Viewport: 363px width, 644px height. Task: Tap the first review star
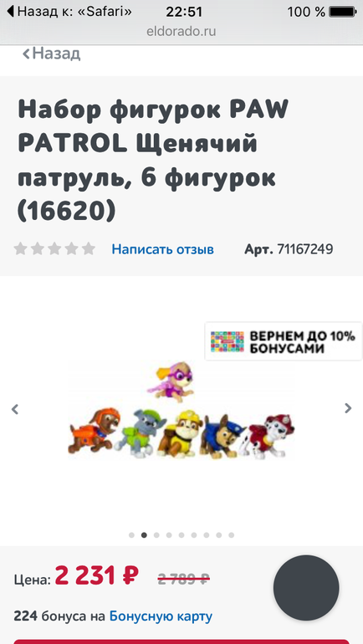click(21, 248)
